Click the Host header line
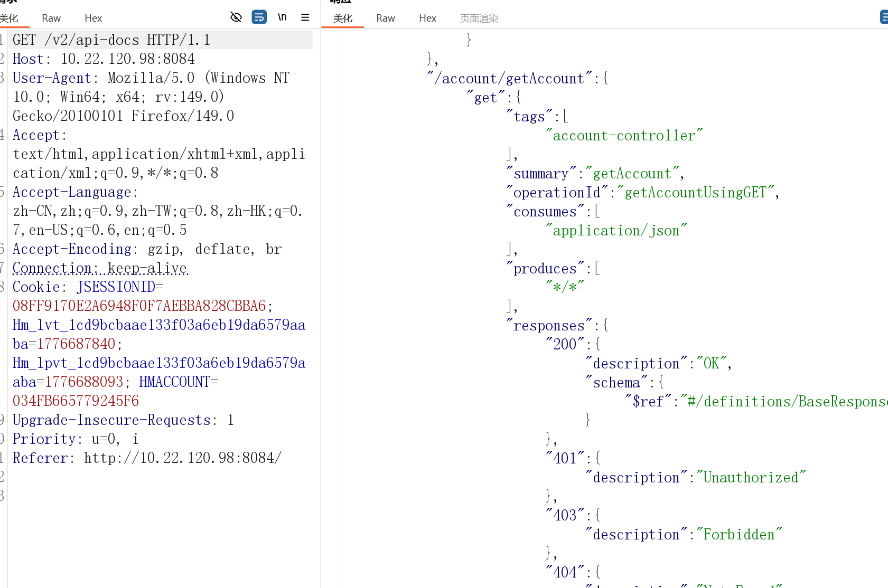The height and width of the screenshot is (588, 888). tap(104, 59)
